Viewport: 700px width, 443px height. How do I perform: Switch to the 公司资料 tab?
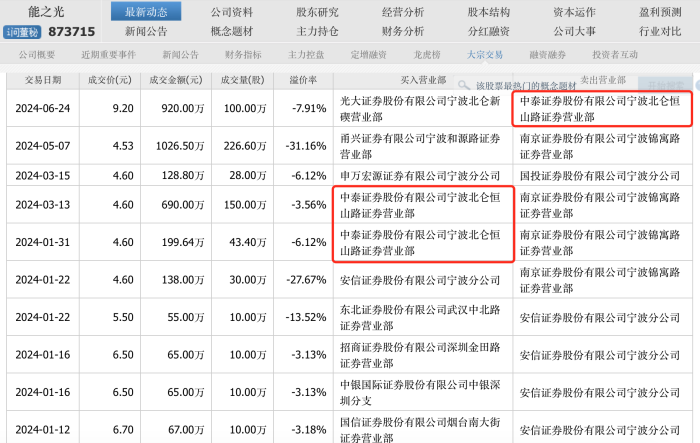(232, 12)
